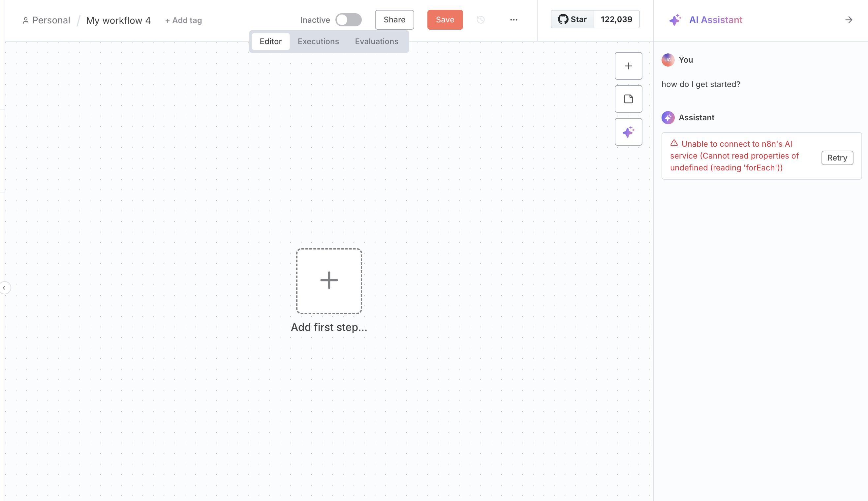The image size is (868, 501).
Task: Add a sticky note with the note icon
Action: tap(628, 99)
